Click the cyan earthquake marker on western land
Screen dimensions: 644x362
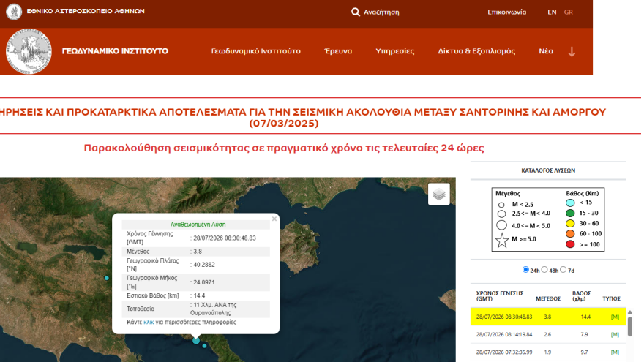107,278
